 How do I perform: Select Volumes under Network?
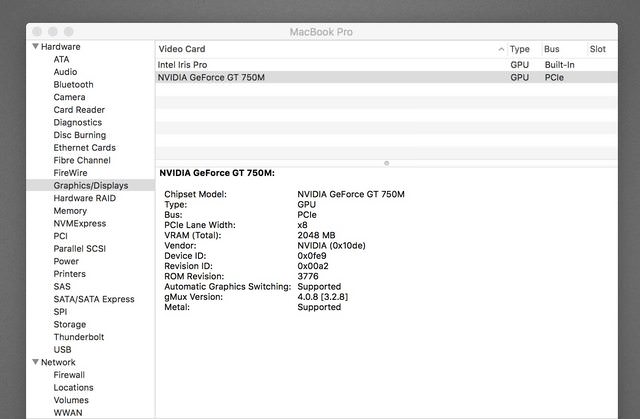tap(71, 400)
